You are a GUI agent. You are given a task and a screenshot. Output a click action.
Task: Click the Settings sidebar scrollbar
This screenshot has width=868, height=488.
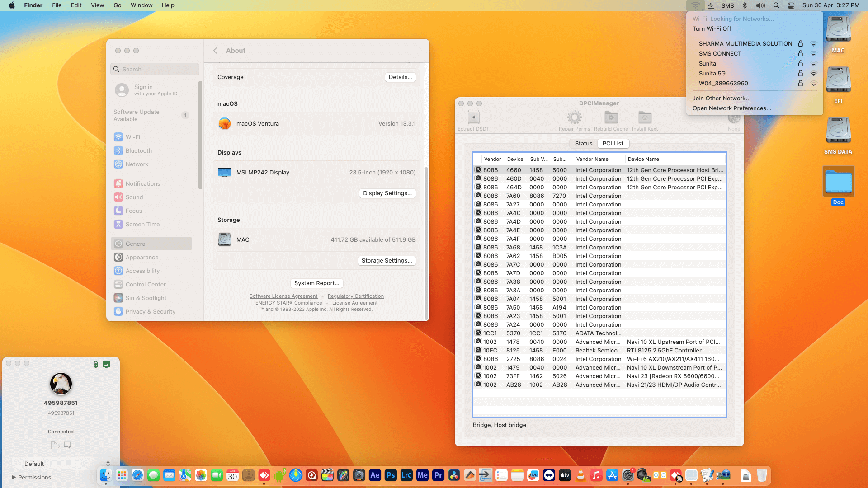pos(200,136)
